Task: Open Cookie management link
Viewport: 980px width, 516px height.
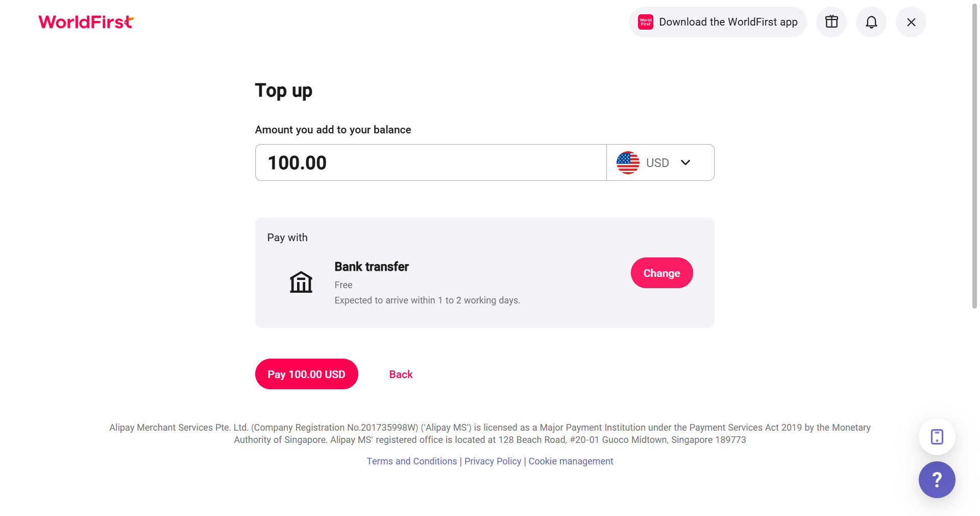Action: 571,461
